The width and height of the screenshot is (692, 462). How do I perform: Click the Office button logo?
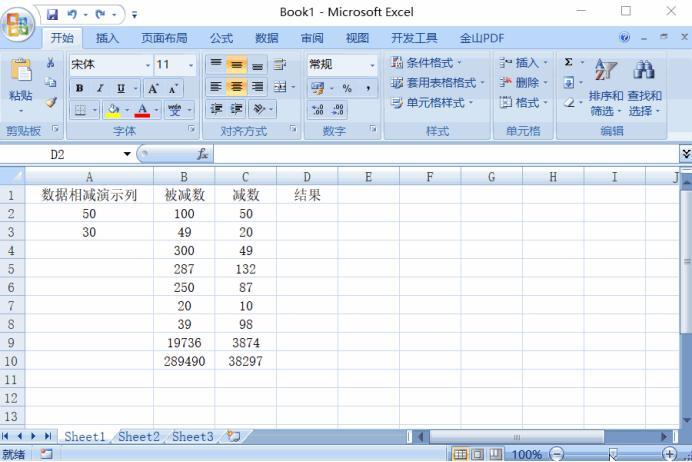point(18,23)
